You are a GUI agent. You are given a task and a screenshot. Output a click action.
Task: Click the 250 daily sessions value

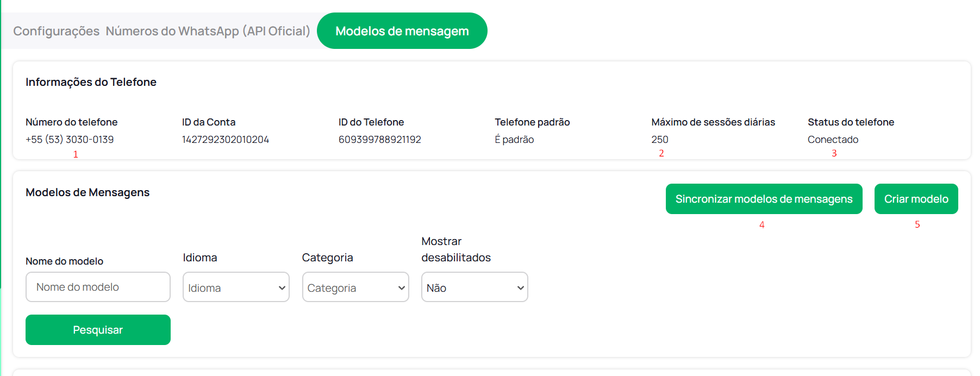660,140
